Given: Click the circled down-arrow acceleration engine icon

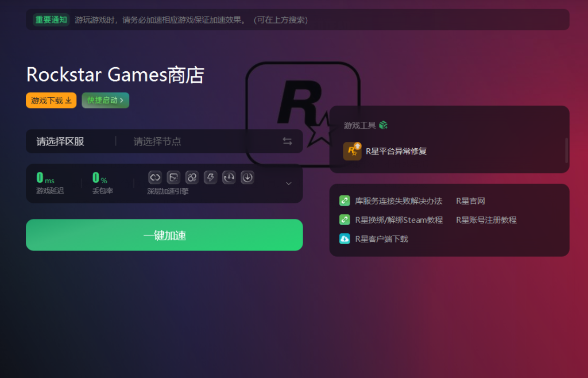Looking at the screenshot, I should pyautogui.click(x=247, y=178).
